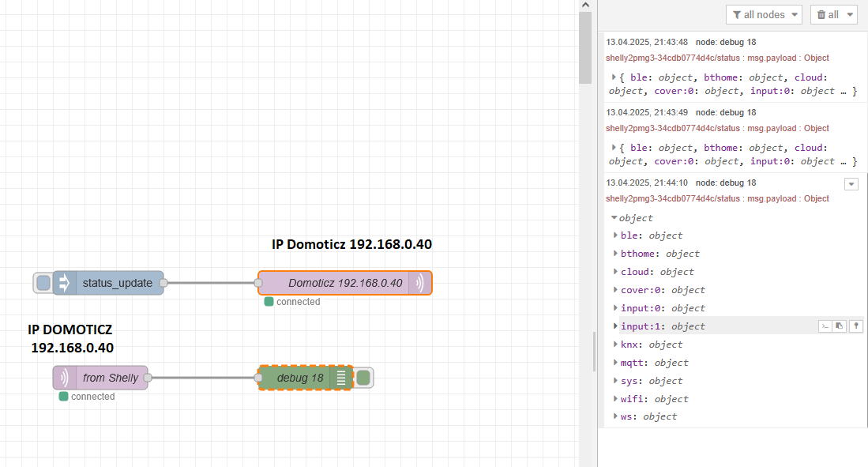
Task: Expand the cloud object property
Action: (615, 272)
